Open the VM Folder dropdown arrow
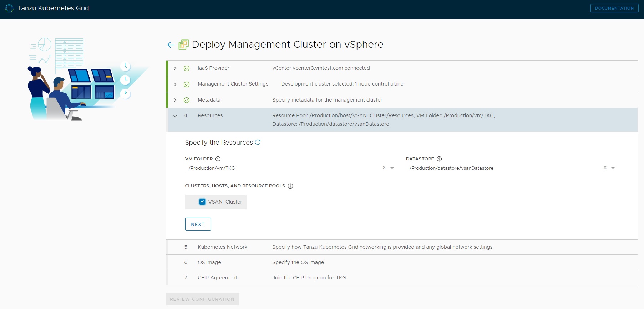Screen dimensions: 644x309 coord(392,168)
